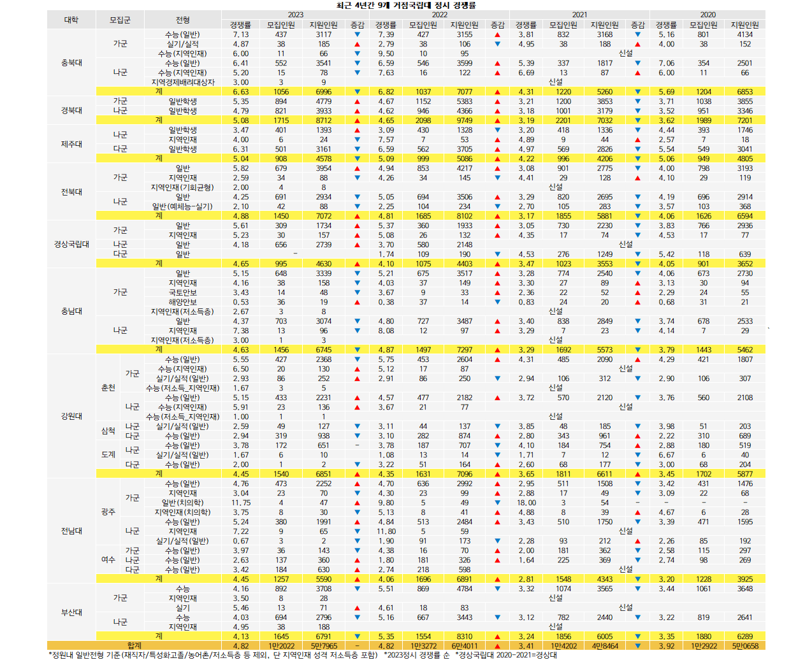The width and height of the screenshot is (812, 660).
Task: Click red up arrow in 2022 합계 row
Action: pos(497,646)
